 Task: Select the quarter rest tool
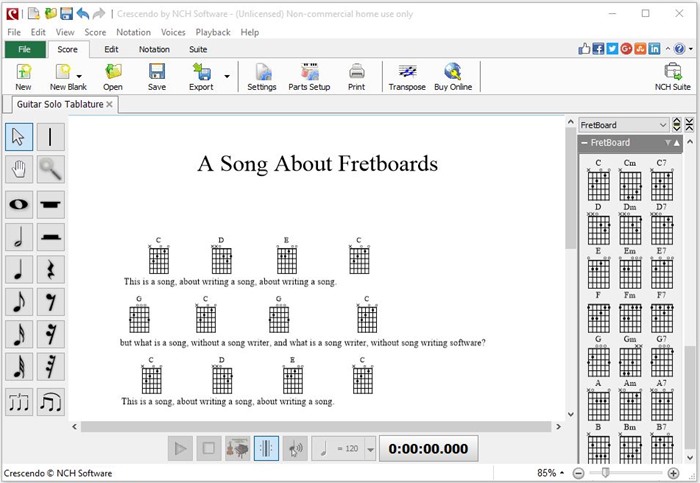tap(51, 270)
